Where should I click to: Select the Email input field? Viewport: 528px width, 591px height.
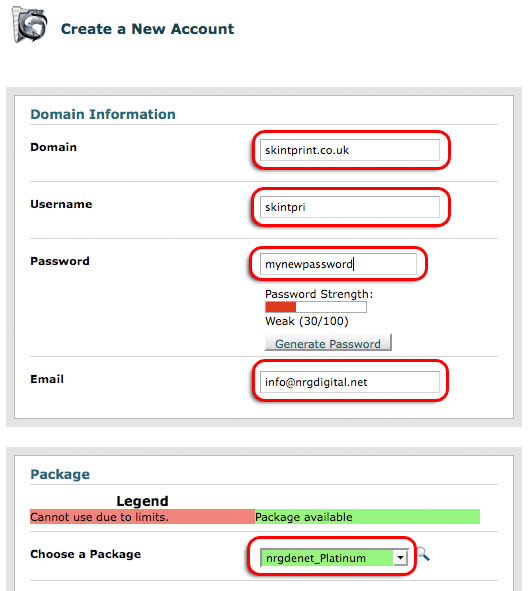(x=350, y=382)
